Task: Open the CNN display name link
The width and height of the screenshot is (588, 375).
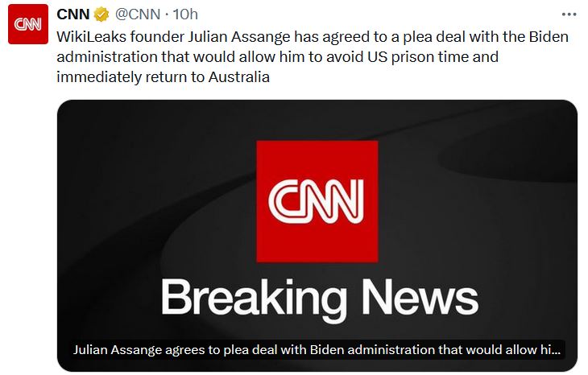Action: point(72,15)
